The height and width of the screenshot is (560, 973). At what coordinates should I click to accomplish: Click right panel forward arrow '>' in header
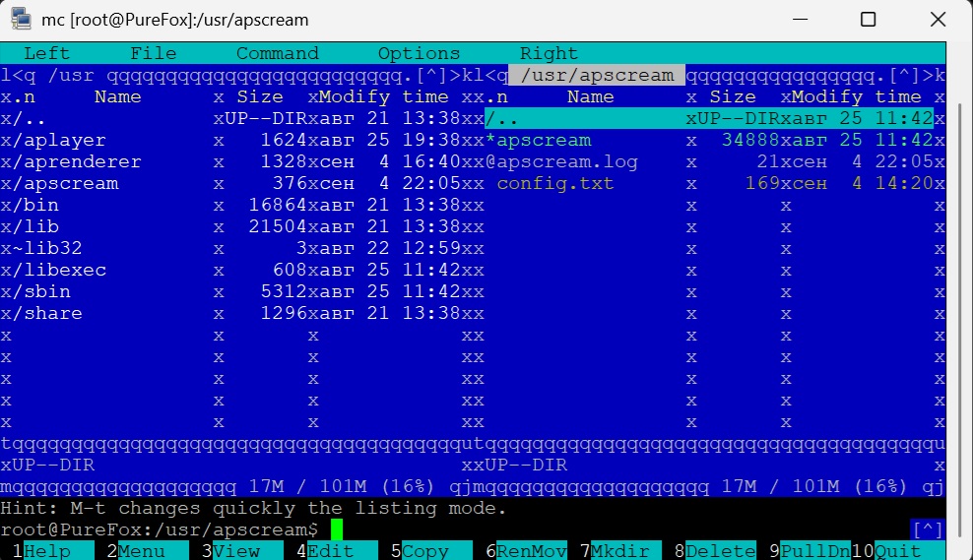928,76
